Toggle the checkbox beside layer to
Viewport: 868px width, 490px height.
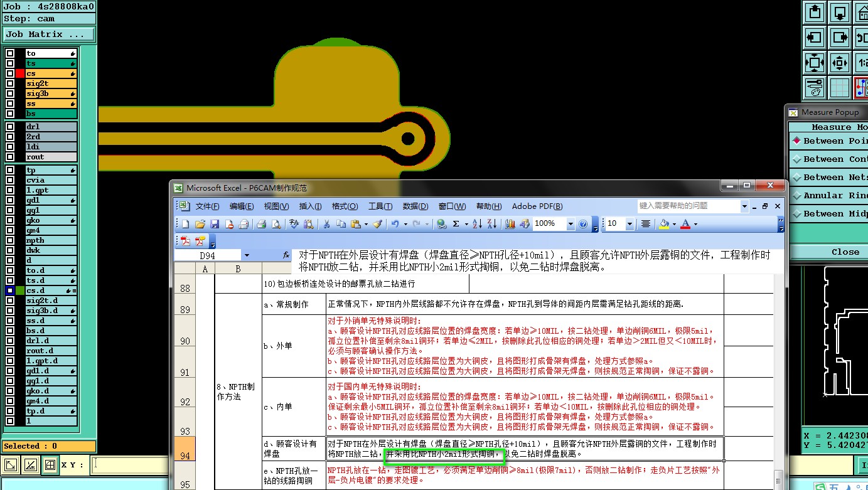point(10,53)
